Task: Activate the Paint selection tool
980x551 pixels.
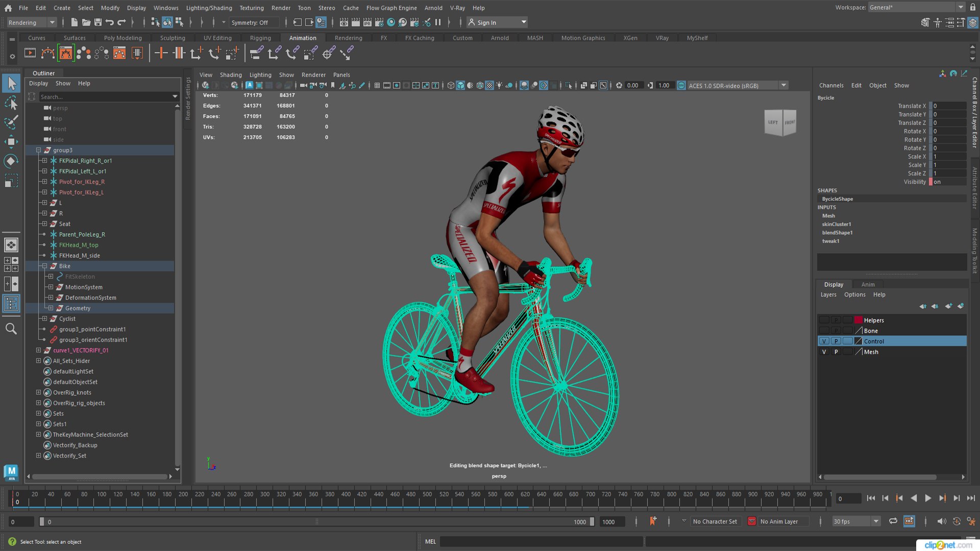Action: [x=11, y=122]
